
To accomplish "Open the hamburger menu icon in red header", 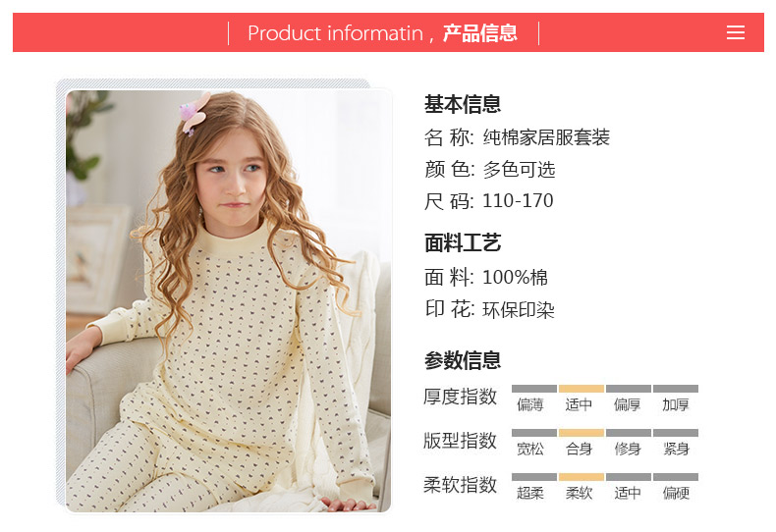I will (x=736, y=32).
